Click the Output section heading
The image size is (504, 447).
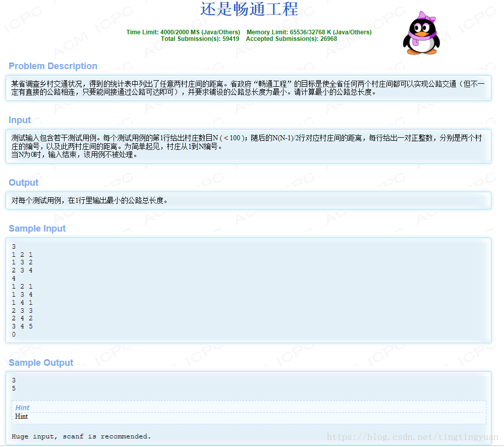24,183
